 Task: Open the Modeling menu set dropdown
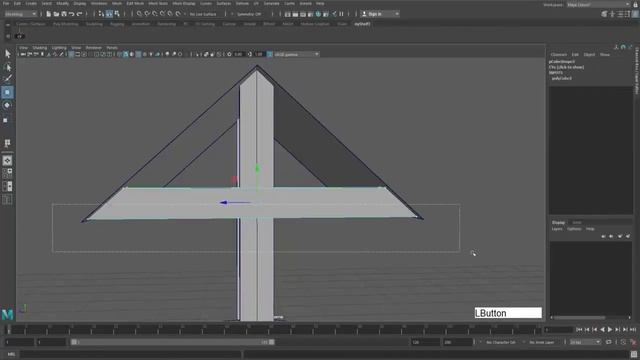coord(20,14)
